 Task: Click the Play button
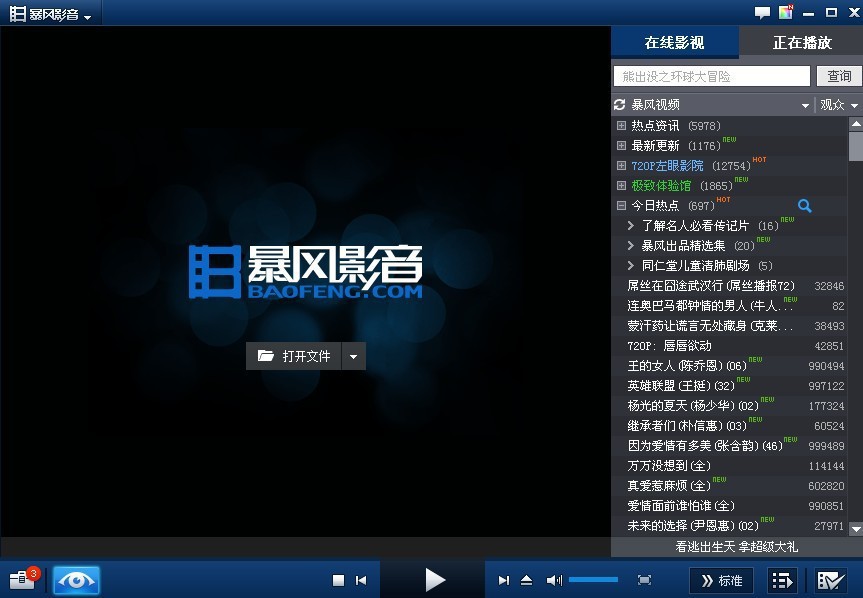click(434, 579)
